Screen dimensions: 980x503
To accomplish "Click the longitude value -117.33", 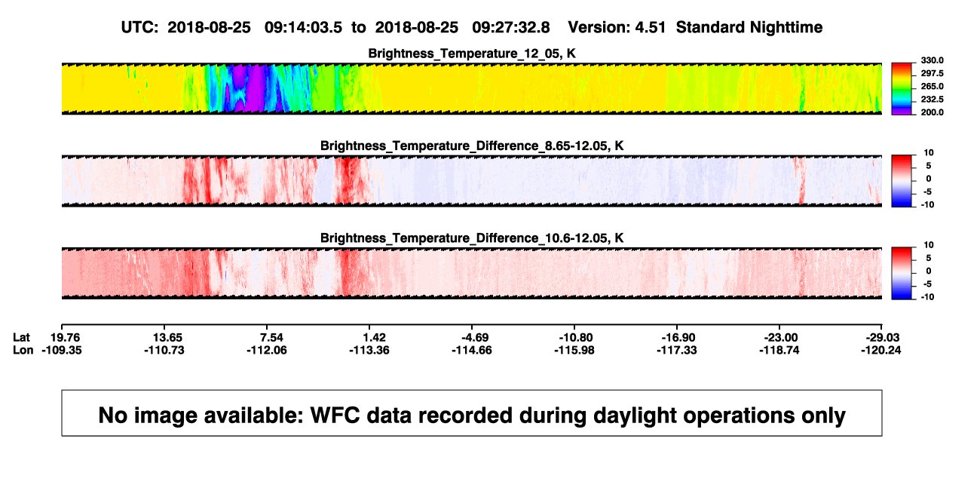I will pos(678,350).
